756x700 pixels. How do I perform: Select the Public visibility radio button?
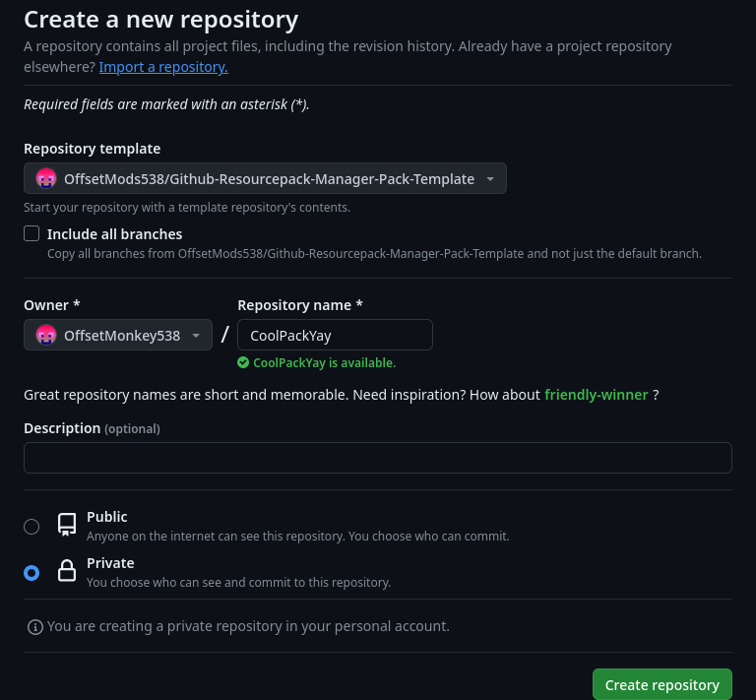(x=31, y=527)
